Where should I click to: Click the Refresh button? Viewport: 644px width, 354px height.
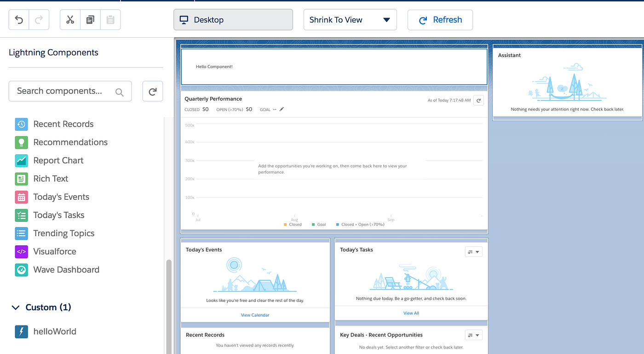pos(440,19)
